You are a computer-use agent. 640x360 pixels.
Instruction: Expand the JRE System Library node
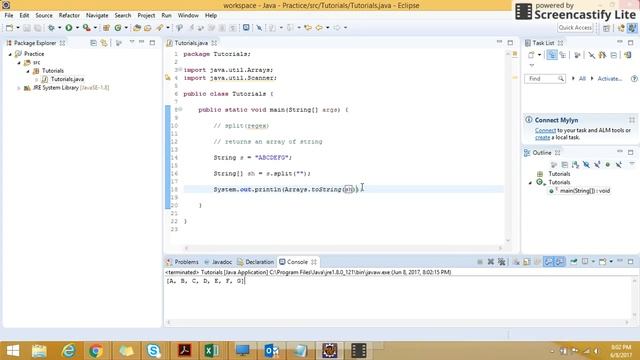pos(19,88)
